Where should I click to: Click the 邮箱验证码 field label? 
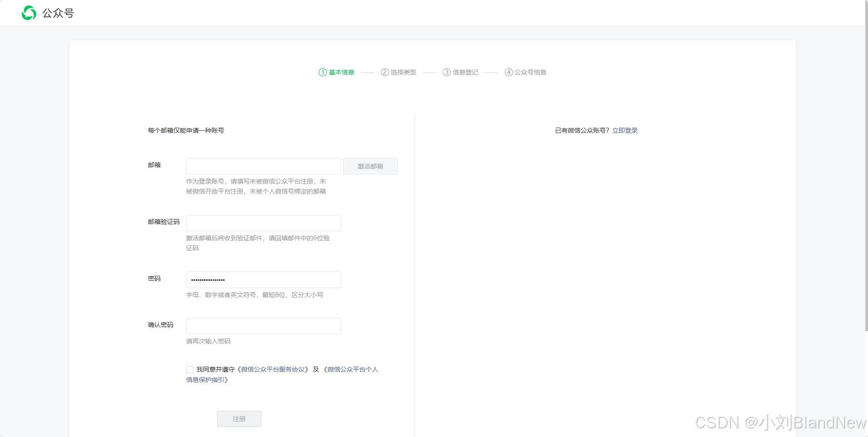coord(164,222)
